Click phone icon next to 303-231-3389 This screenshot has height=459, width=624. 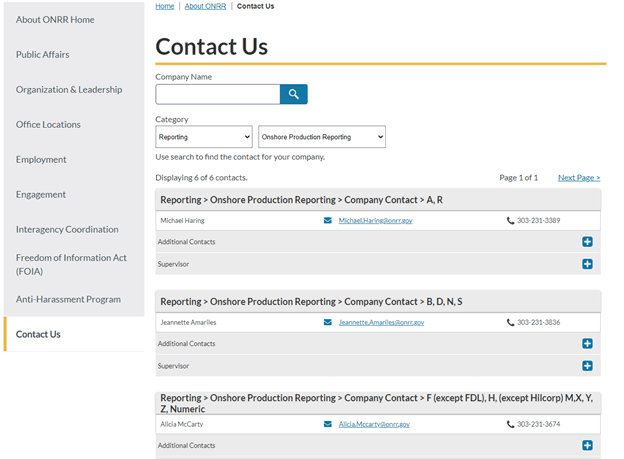click(510, 220)
